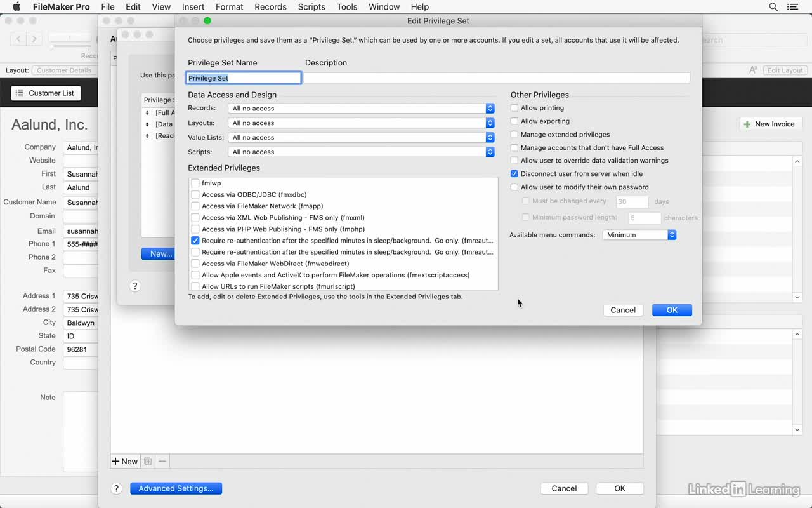Screen dimensions: 812x508
Task: Click reorder handle of Full Access row
Action: 147,113
